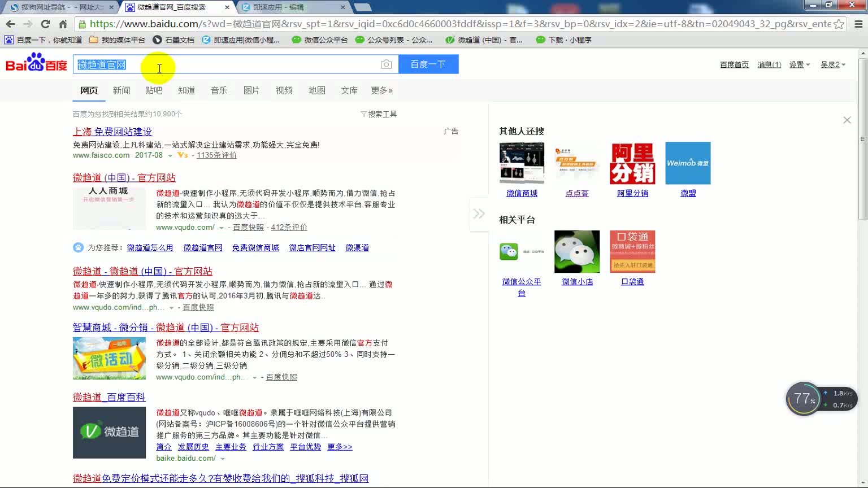Open the 搜索工具 filter
Screen dimensions: 868x488
pyautogui.click(x=379, y=114)
